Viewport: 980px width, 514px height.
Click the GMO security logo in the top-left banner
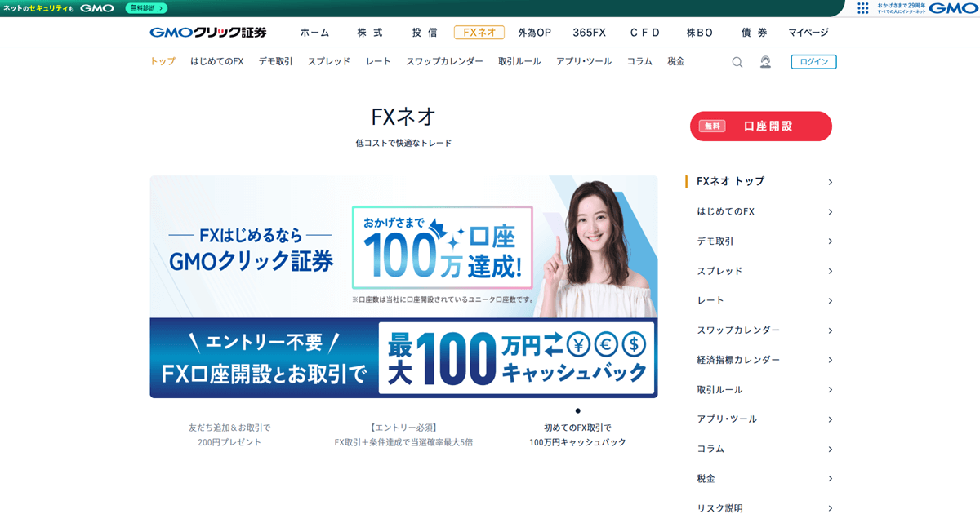tap(97, 8)
